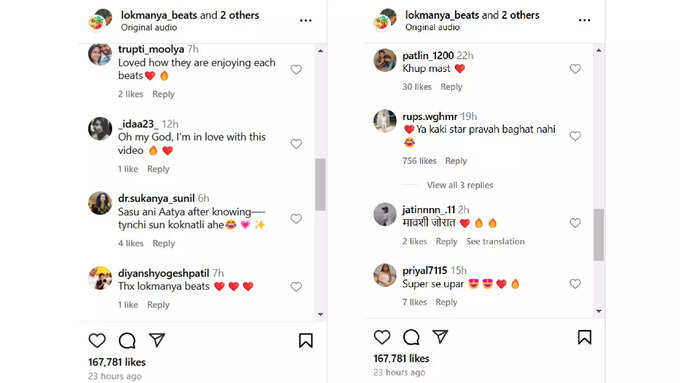
Task: Like dr.sukanya_sunil's comment
Action: coord(296,219)
